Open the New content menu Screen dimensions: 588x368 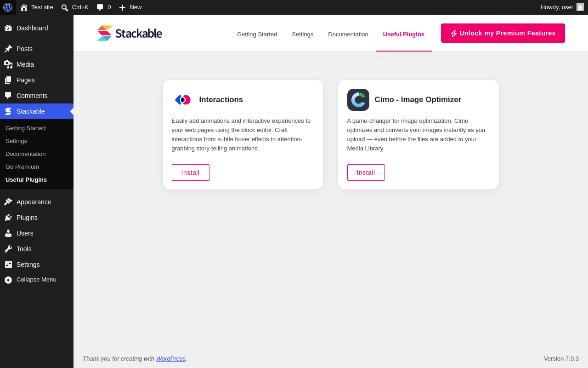130,7
